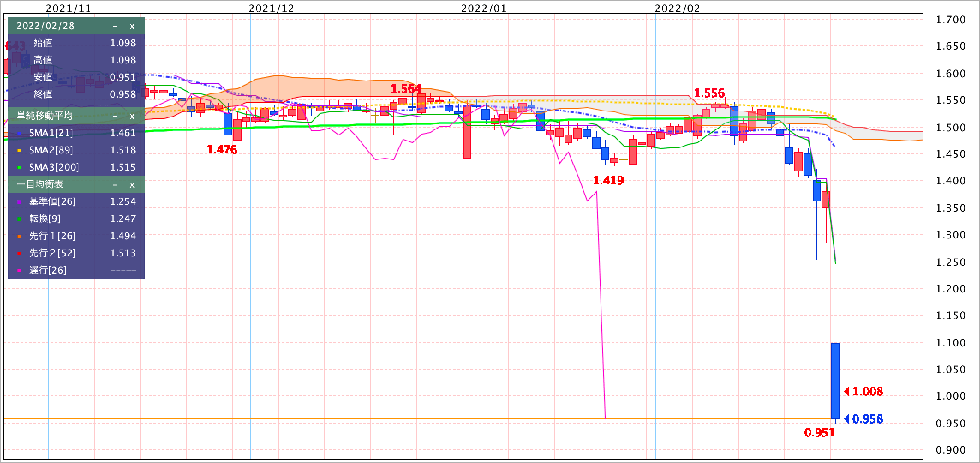Viewport: 980px width, 463px height.
Task: Click the 2022/02/28 date panel title
Action: tap(45, 26)
